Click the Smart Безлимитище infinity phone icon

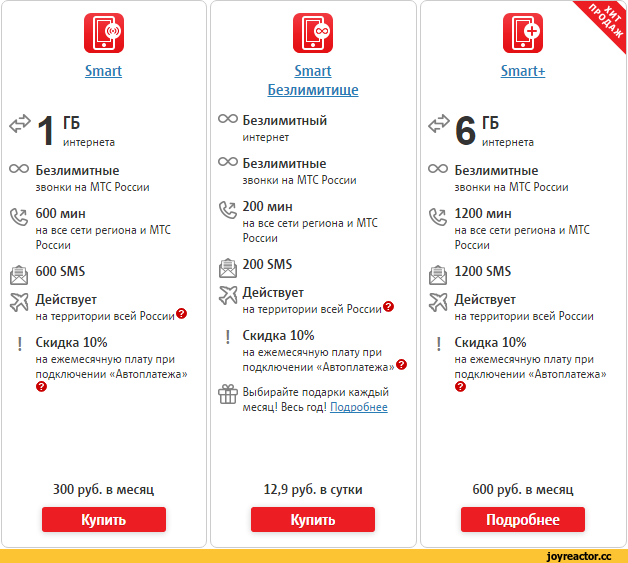coord(313,33)
